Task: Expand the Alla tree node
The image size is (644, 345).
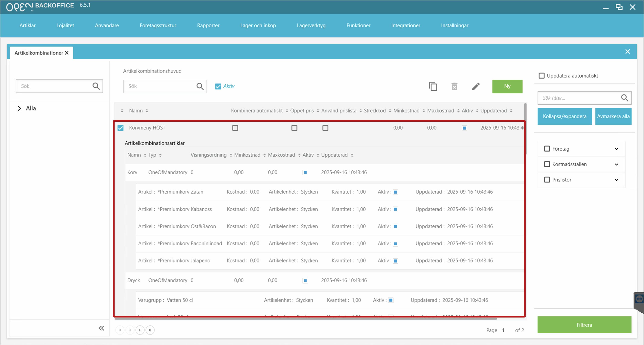Action: click(x=19, y=108)
